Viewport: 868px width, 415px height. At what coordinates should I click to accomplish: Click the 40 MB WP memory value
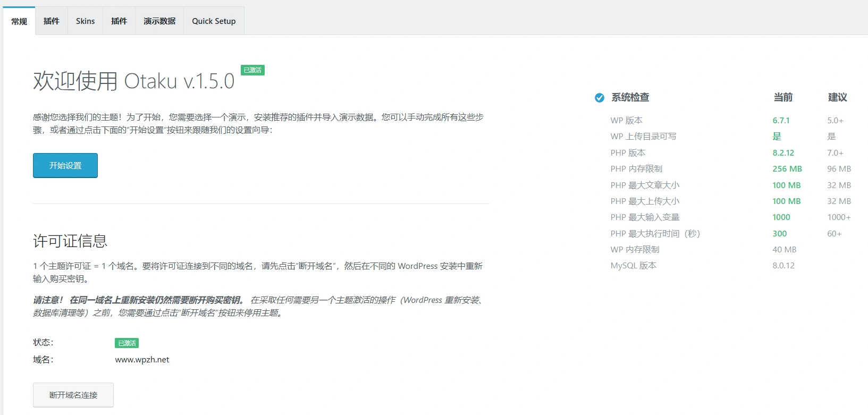[785, 250]
